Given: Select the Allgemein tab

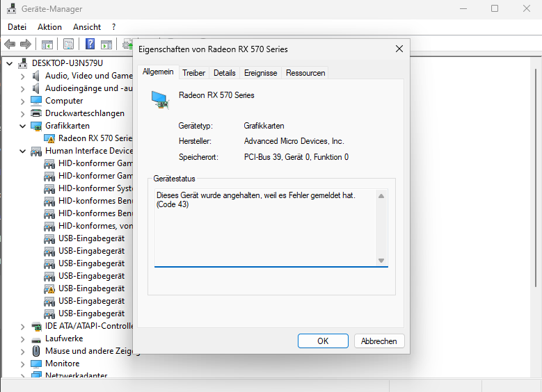Looking at the screenshot, I should 158,72.
